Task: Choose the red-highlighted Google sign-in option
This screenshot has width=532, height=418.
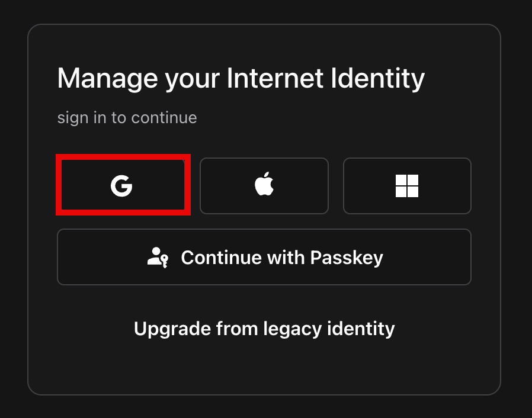Action: click(123, 186)
